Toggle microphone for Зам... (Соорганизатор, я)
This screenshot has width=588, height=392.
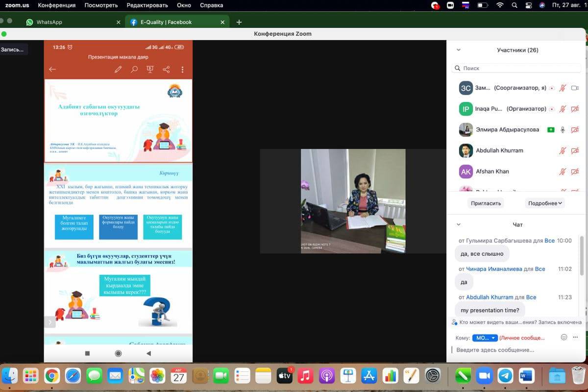click(x=563, y=88)
